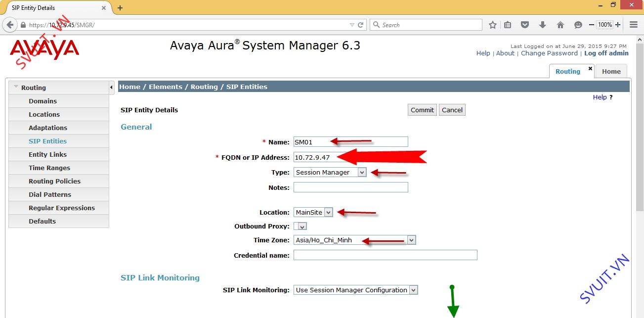Reset zoom with the 100% label
Image resolution: width=644 pixels, height=318 pixels.
click(x=605, y=25)
